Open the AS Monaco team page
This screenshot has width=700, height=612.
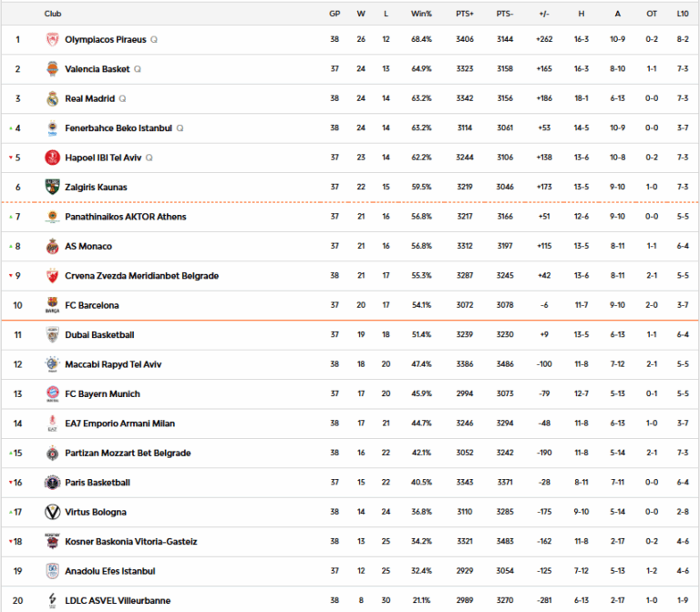[88, 246]
